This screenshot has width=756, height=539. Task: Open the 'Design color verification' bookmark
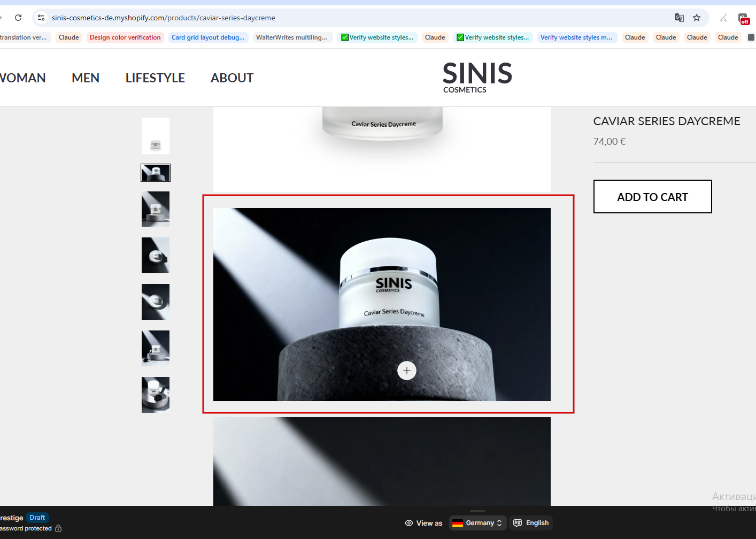tap(125, 37)
